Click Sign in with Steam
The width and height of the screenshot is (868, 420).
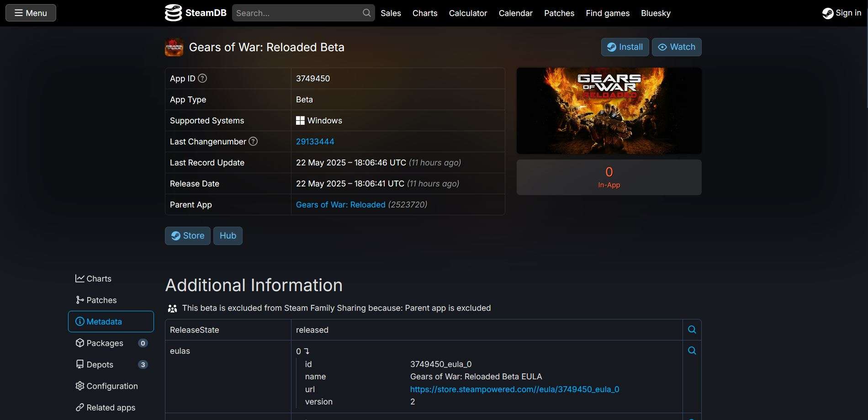tap(842, 13)
